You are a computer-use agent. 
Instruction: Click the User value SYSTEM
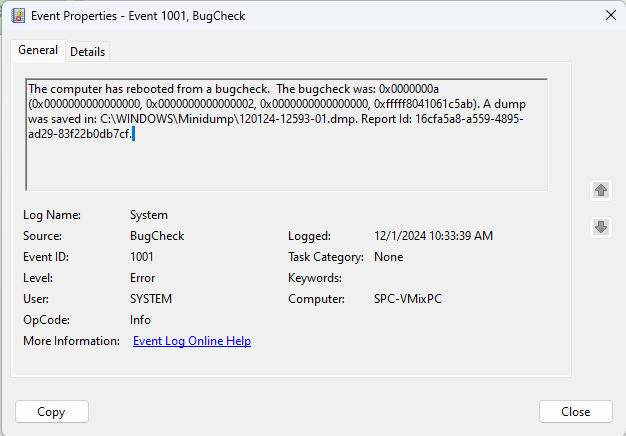click(151, 299)
